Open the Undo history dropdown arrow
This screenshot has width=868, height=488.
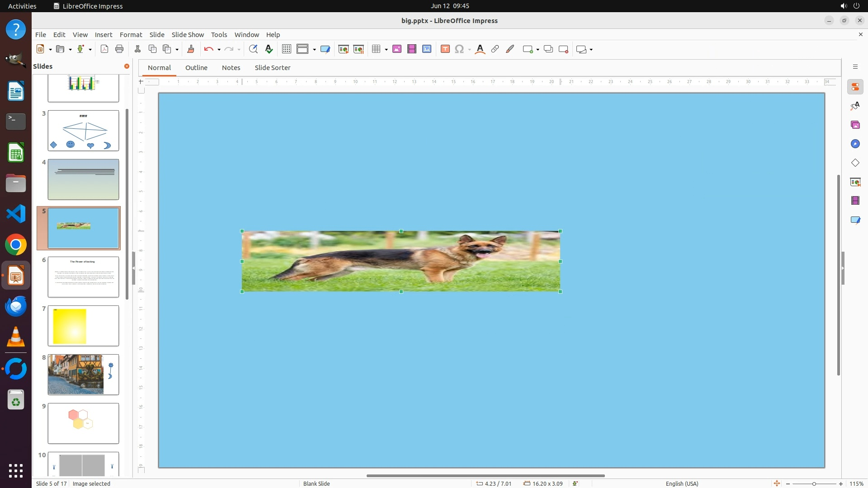[219, 50]
